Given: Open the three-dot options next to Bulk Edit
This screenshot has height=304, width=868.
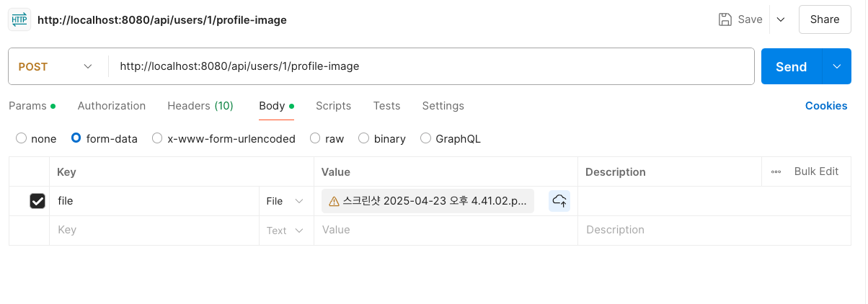Looking at the screenshot, I should (776, 171).
